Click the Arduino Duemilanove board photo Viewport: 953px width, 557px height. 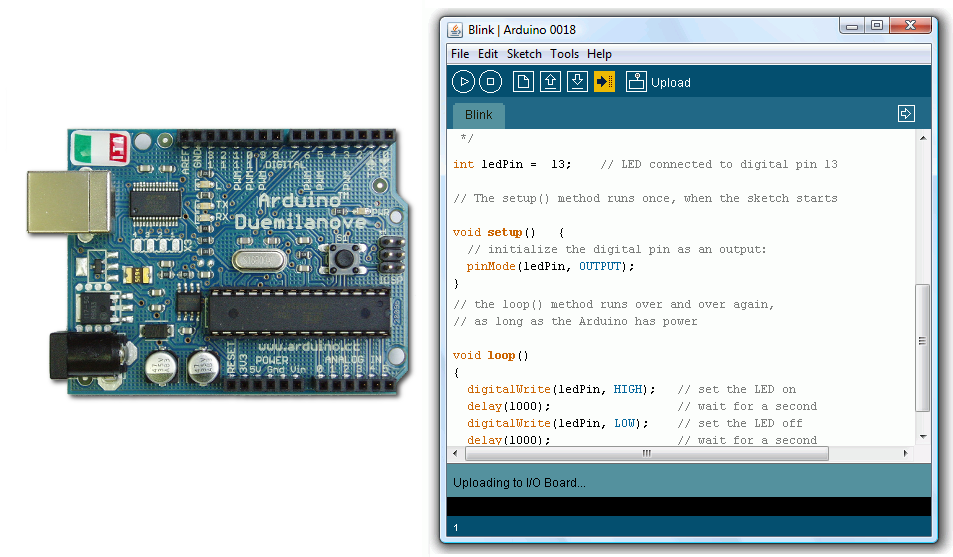tap(219, 261)
